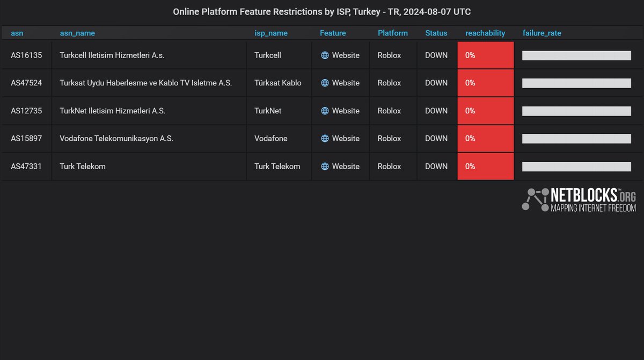Click failure_rate bar in Turk Telekom row
Screen dimensions: 644x360
point(576,167)
